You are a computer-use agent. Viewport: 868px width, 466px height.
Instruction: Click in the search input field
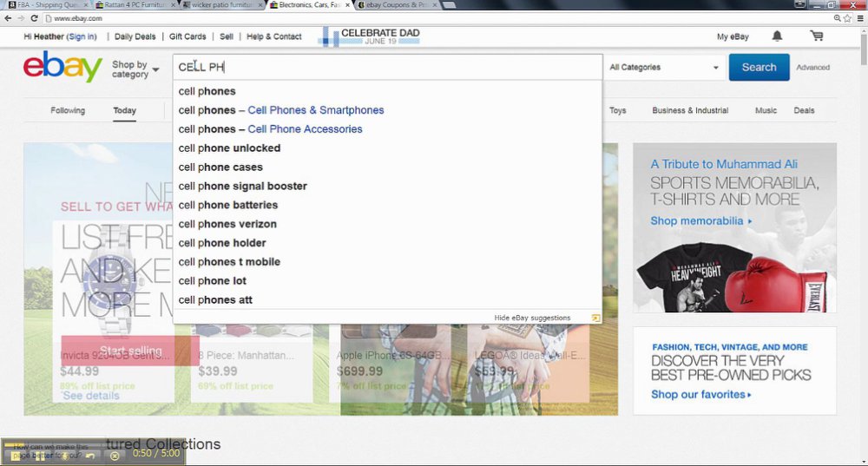tap(387, 67)
